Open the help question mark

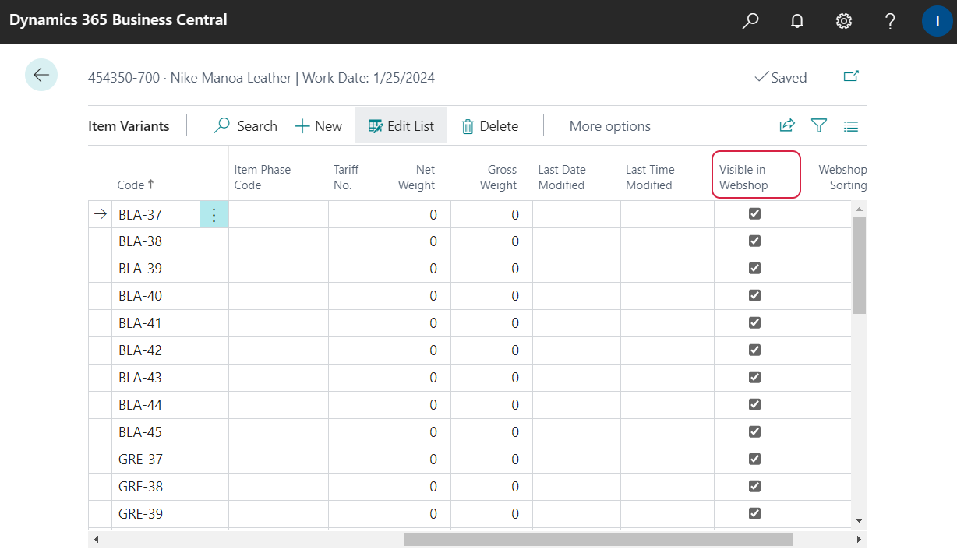pos(890,21)
